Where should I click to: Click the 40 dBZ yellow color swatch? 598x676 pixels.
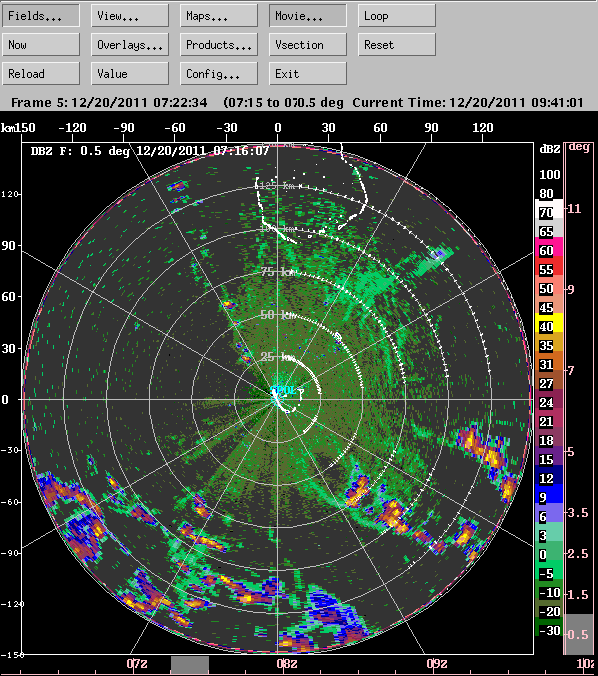[549, 323]
